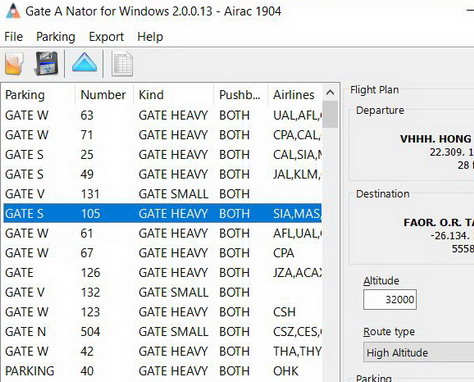Screen dimensions: 474x382
Task: Click the spreadsheet document toolbar icon
Action: point(122,64)
